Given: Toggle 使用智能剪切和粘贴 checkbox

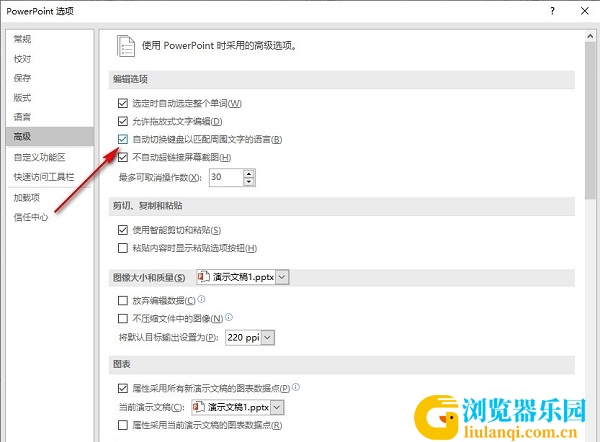Looking at the screenshot, I should [122, 230].
